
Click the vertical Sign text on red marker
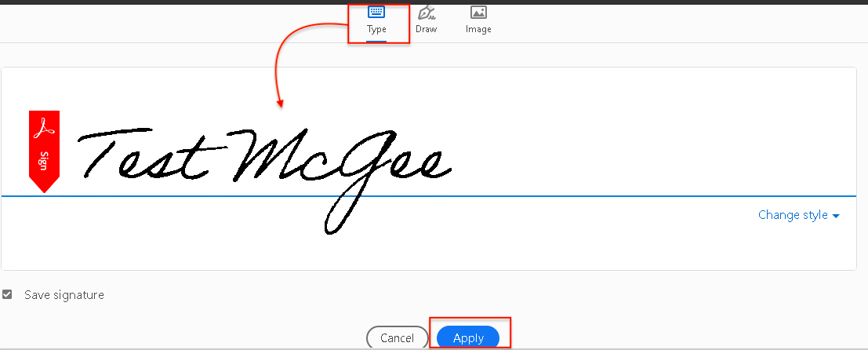click(x=44, y=159)
